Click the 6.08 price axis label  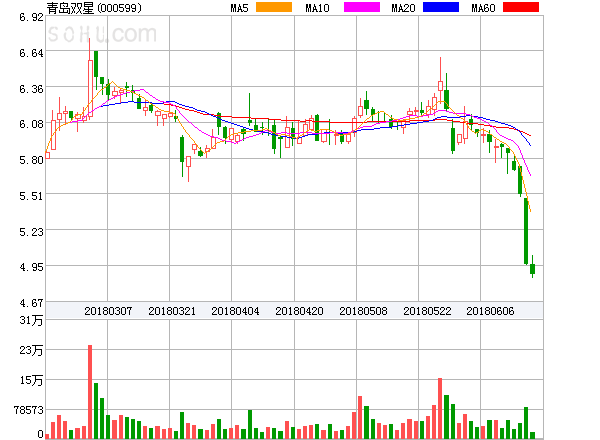[31, 124]
